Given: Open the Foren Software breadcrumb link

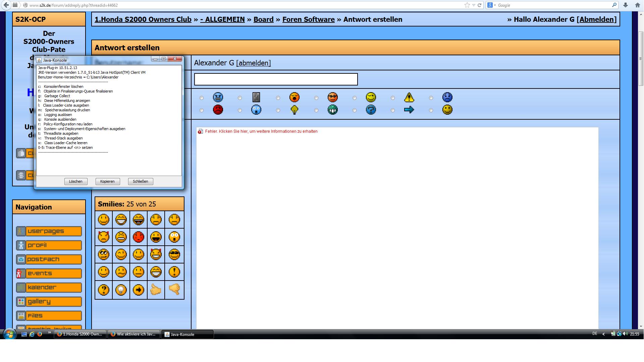Looking at the screenshot, I should click(308, 19).
